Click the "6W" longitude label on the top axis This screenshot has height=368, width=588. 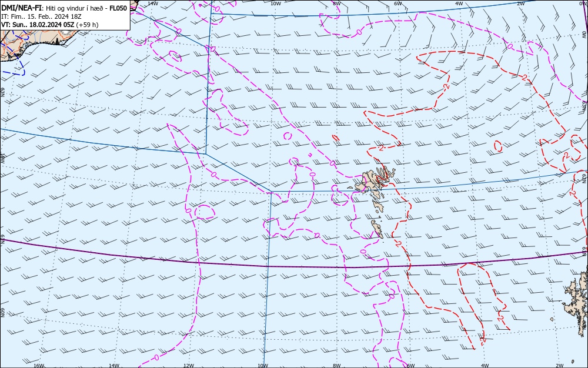point(398,4)
